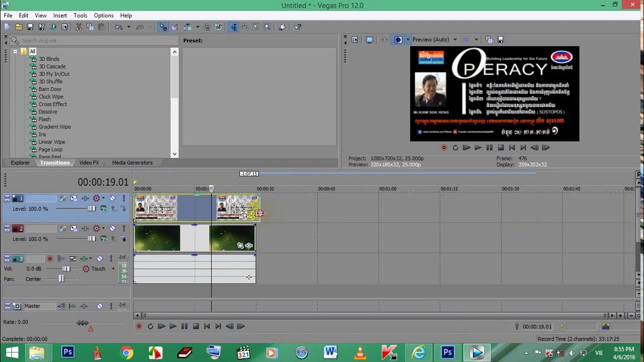Open the automation dropdown arrow on track 1
Image resolution: width=644 pixels, height=362 pixels.
[103, 199]
